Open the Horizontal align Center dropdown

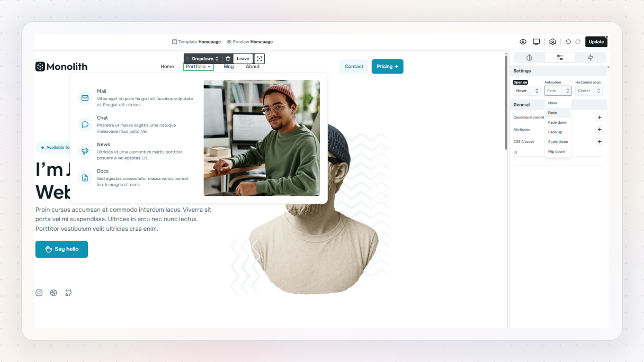pyautogui.click(x=589, y=91)
